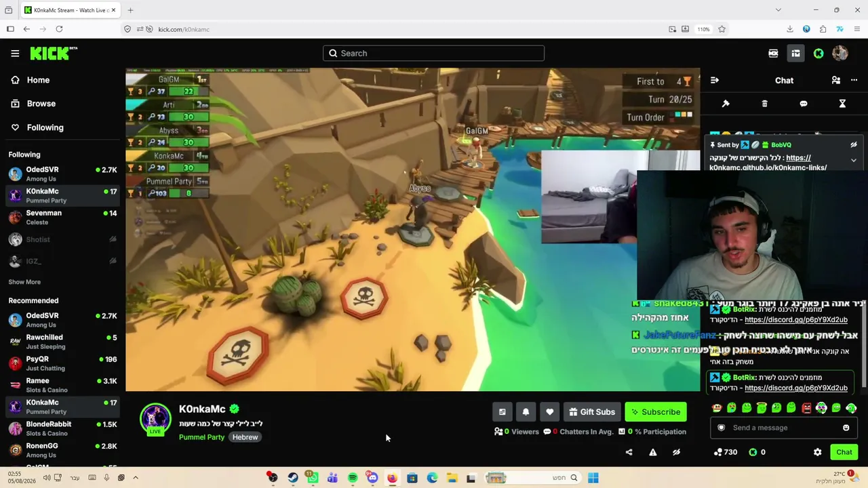Open Rawchilled in Recommended list
This screenshot has width=868, height=488.
click(62, 342)
